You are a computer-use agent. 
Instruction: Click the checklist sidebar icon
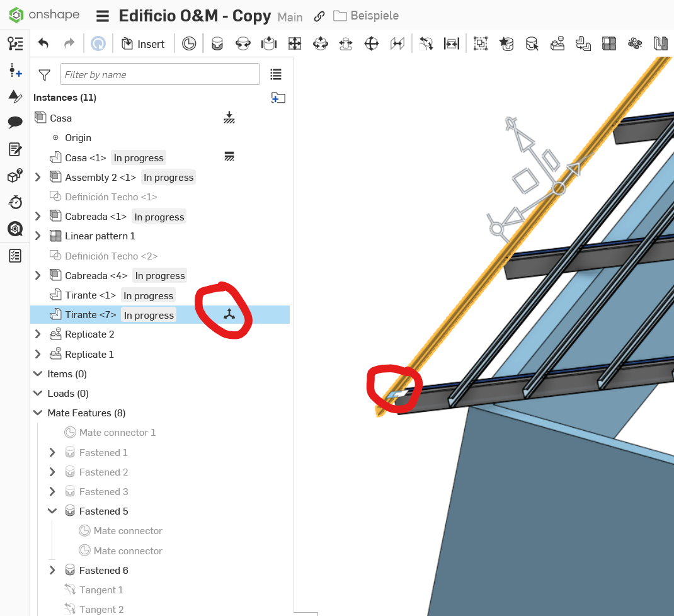click(15, 256)
